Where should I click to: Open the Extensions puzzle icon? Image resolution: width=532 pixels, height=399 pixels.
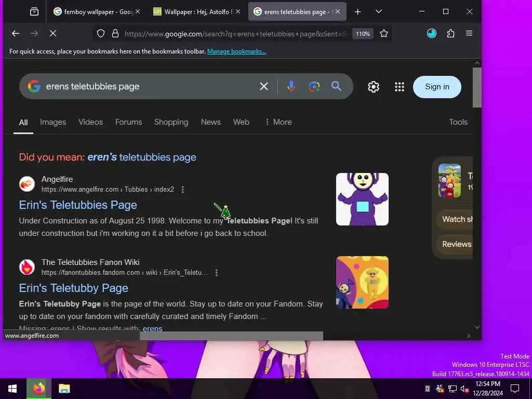coord(450,33)
